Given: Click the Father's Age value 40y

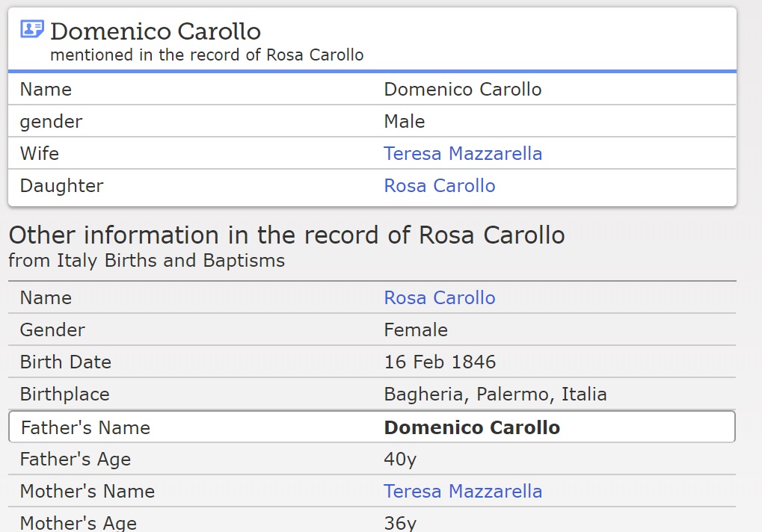Looking at the screenshot, I should point(400,460).
